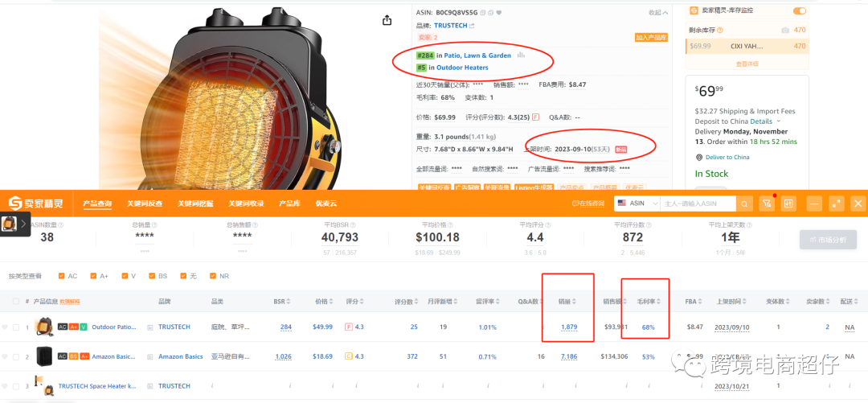Click the heart icon on row 1 TRUSTECH
This screenshot has height=403, width=868.
pos(5,327)
